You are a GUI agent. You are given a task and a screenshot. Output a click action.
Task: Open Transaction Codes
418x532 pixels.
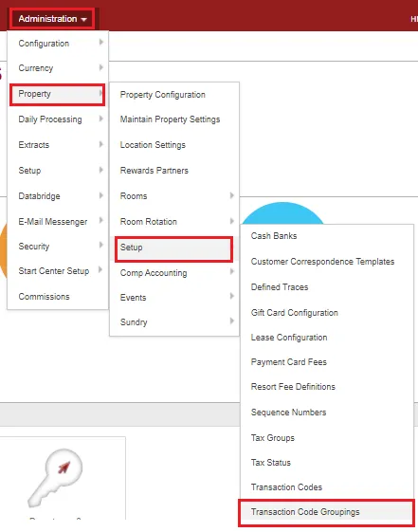pyautogui.click(x=327, y=487)
